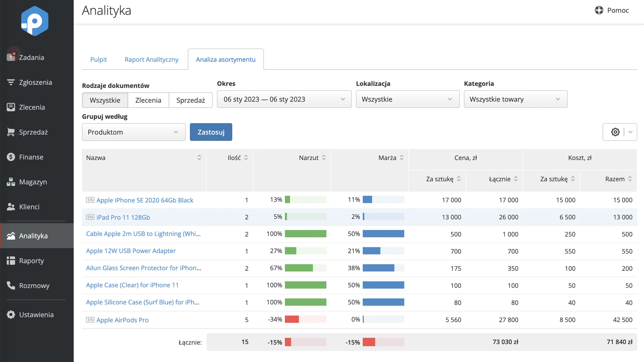Open Apple iPhone SE 2020 64Gb Black link

pyautogui.click(x=145, y=200)
